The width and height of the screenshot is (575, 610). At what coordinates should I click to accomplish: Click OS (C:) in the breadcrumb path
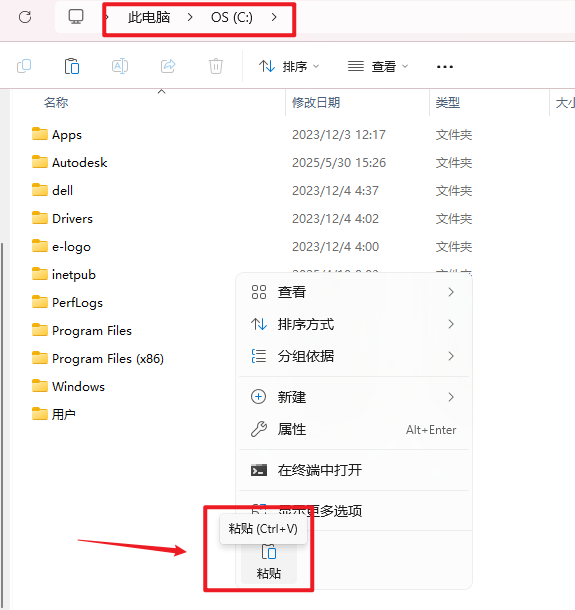pos(232,18)
